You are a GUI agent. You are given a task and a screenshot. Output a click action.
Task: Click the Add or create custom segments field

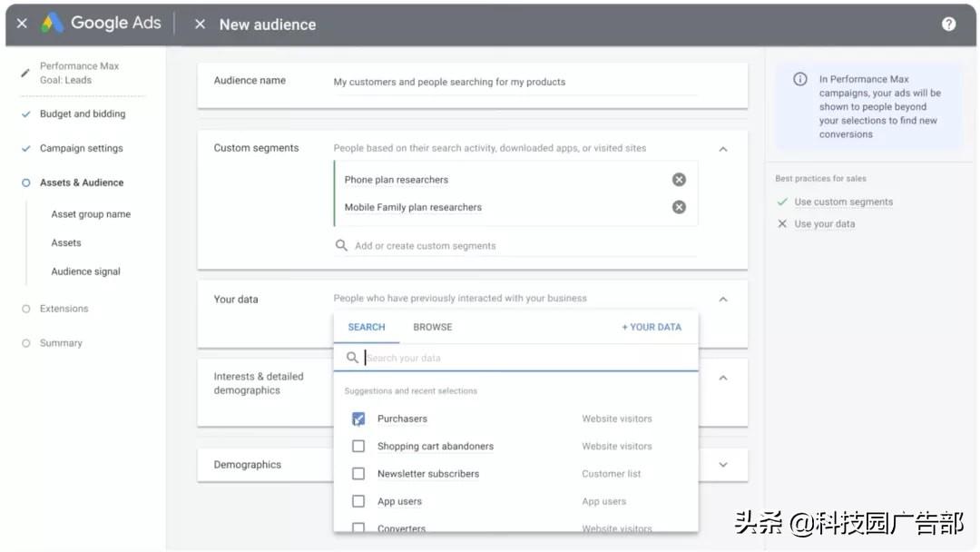tap(515, 246)
